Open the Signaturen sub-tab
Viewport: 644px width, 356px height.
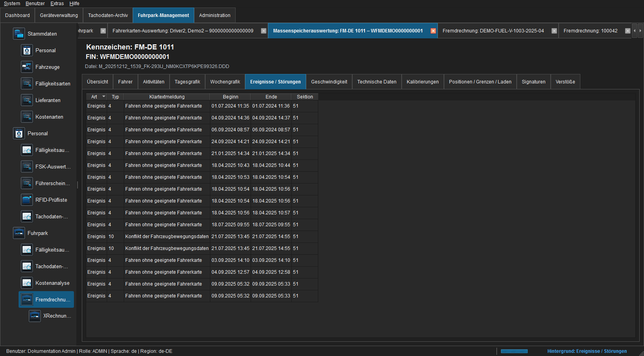(534, 82)
